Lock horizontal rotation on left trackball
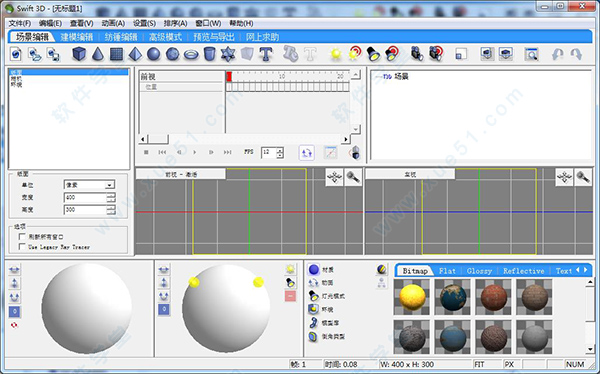This screenshot has width=600, height=374. 15,270
